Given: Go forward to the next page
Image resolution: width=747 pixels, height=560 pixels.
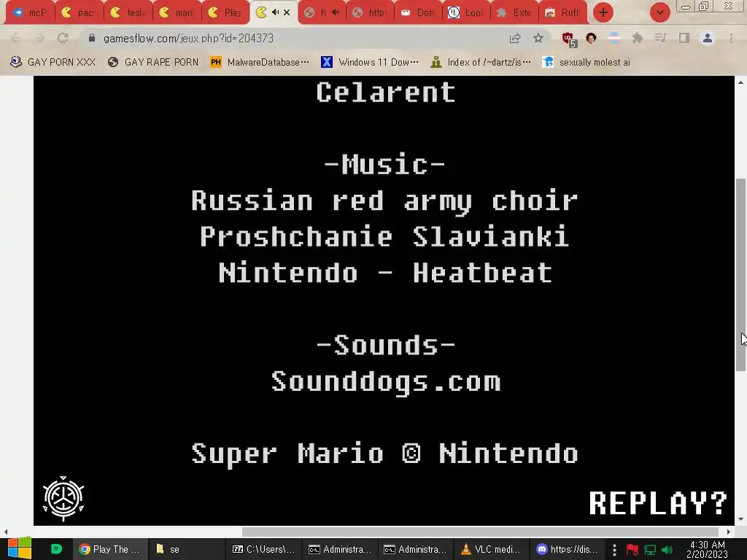Looking at the screenshot, I should (x=39, y=38).
